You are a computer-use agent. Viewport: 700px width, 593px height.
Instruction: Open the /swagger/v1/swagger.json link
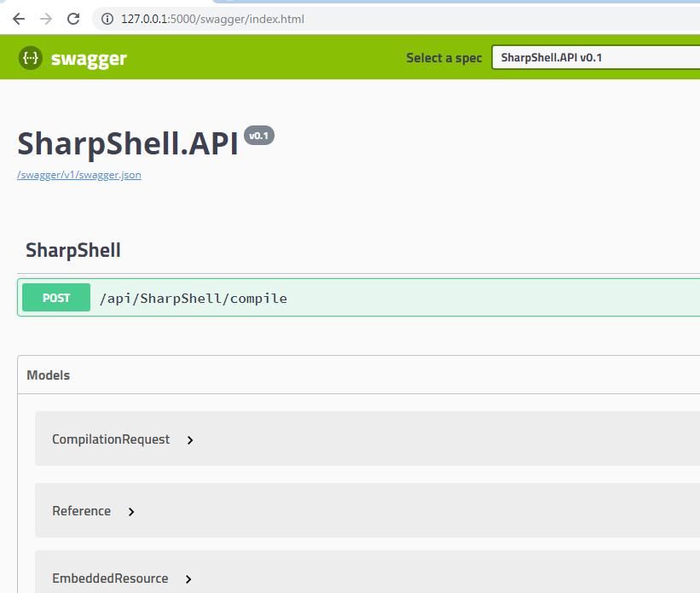pos(79,175)
